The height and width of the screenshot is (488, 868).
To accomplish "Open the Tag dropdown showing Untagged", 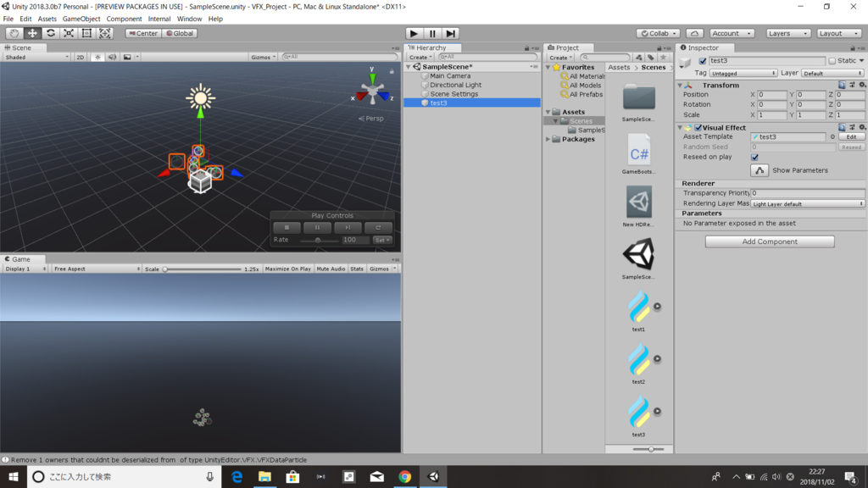I will click(743, 73).
